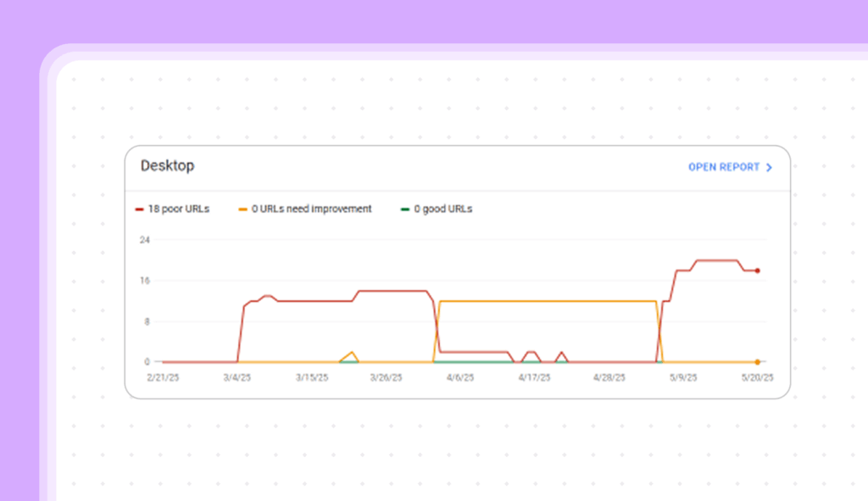Select the "0 URLs need improvement" legend label
868x501 pixels.
pyautogui.click(x=311, y=209)
